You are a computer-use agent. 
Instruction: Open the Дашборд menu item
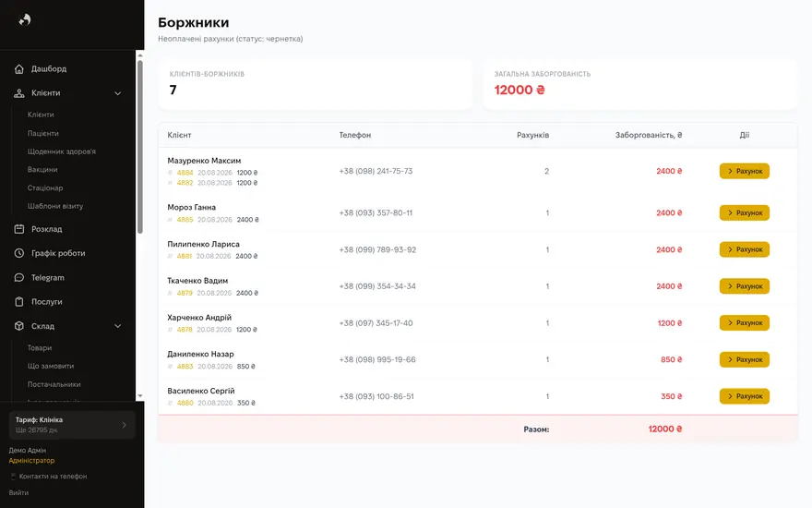click(x=49, y=69)
